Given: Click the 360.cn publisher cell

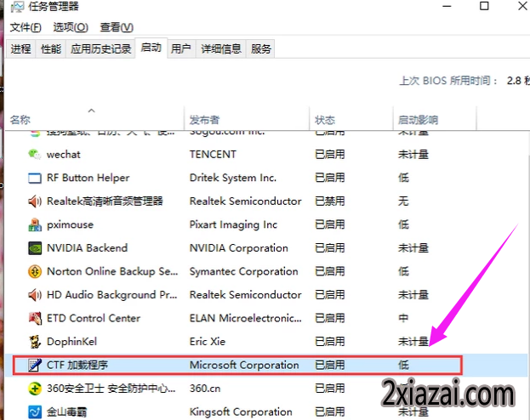Looking at the screenshot, I should tap(205, 389).
